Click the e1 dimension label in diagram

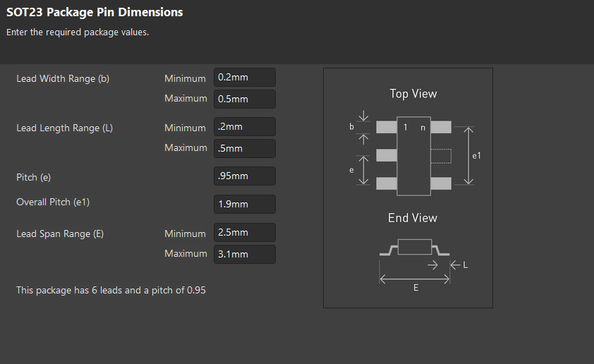(477, 156)
